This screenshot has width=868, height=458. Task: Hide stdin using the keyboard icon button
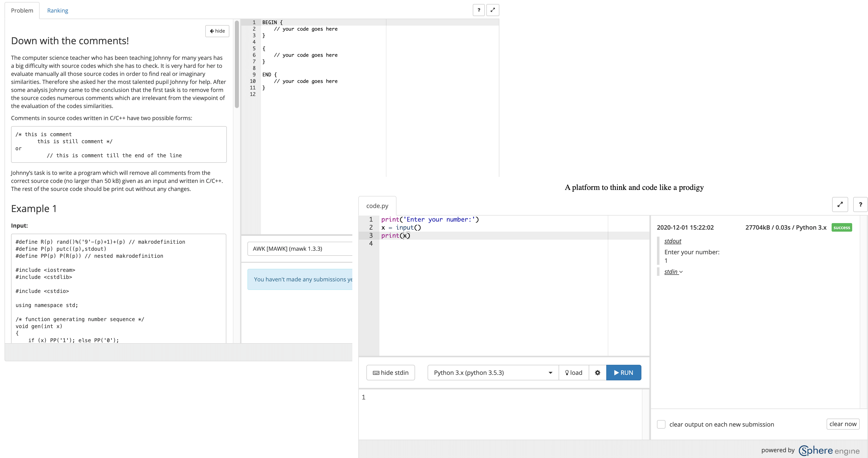390,373
